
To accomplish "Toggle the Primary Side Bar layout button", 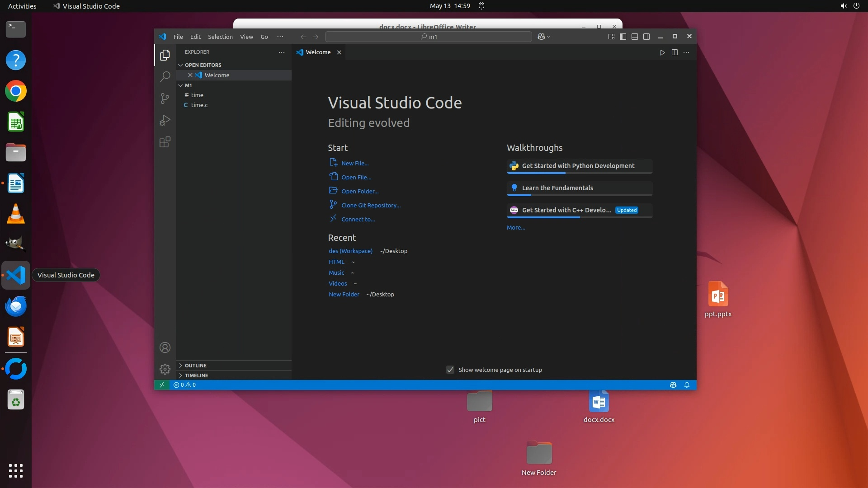I will pos(623,37).
